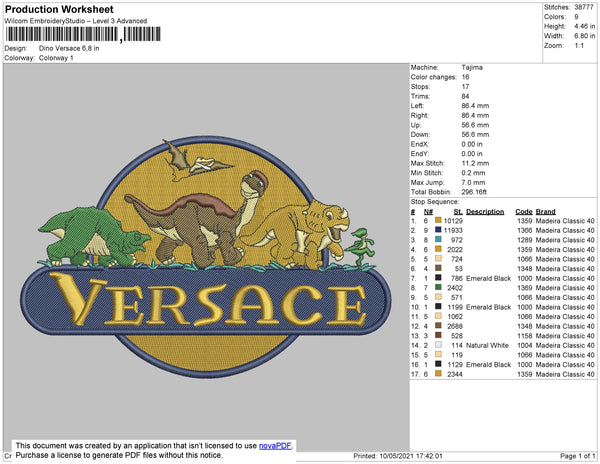Click thread code '1004' in row 14
Screen dimensions: 600x464
(x=525, y=345)
